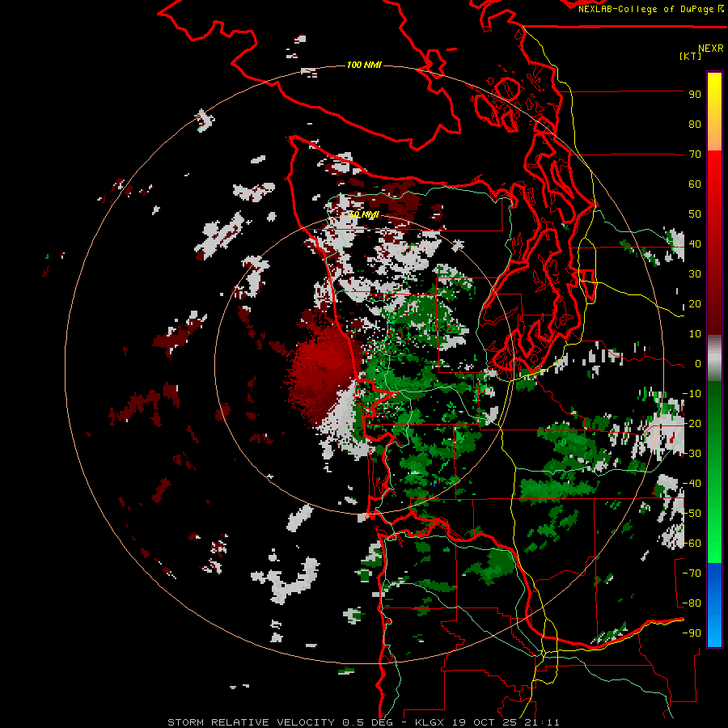Click the KLGX station identifier in caption
This screenshot has width=728, height=728.
[431, 722]
